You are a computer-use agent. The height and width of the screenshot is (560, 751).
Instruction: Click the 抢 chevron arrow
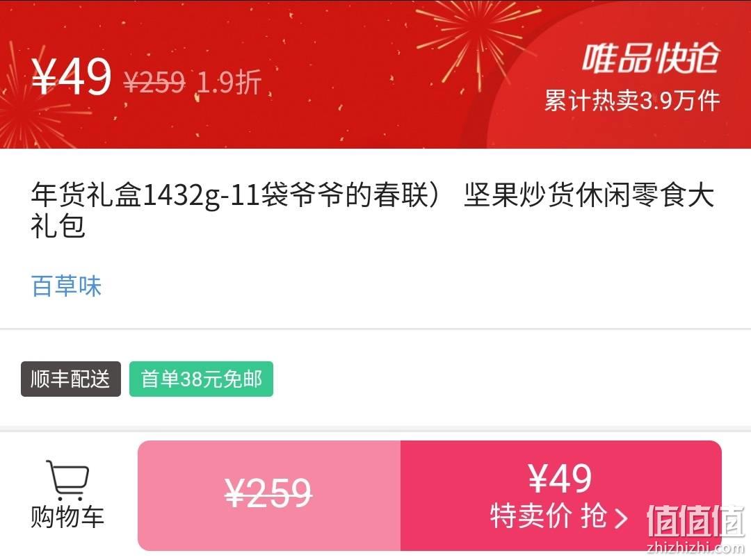621,518
